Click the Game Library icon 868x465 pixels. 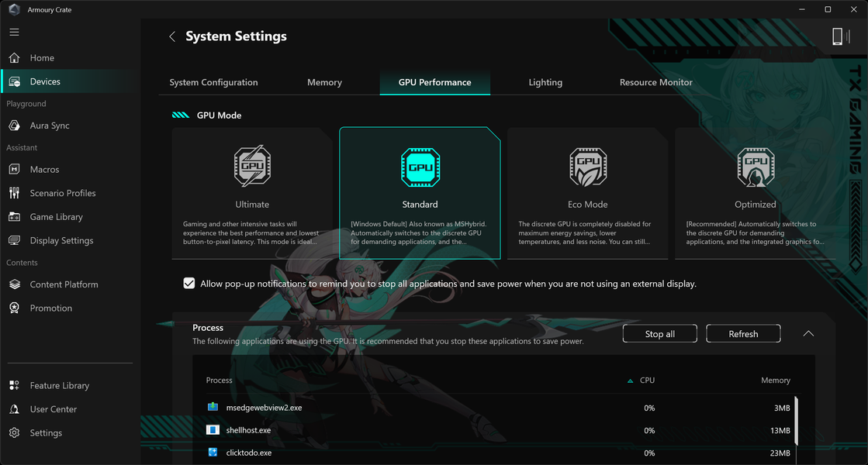point(15,217)
